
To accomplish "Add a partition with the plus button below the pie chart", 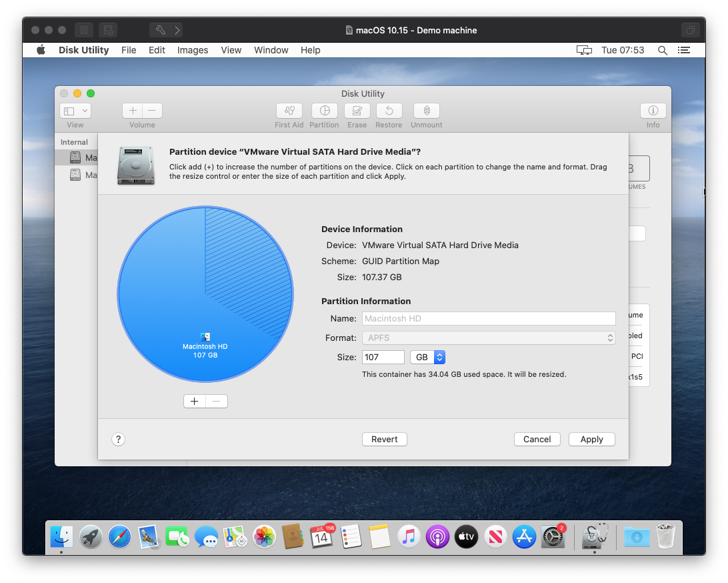I will (x=195, y=402).
